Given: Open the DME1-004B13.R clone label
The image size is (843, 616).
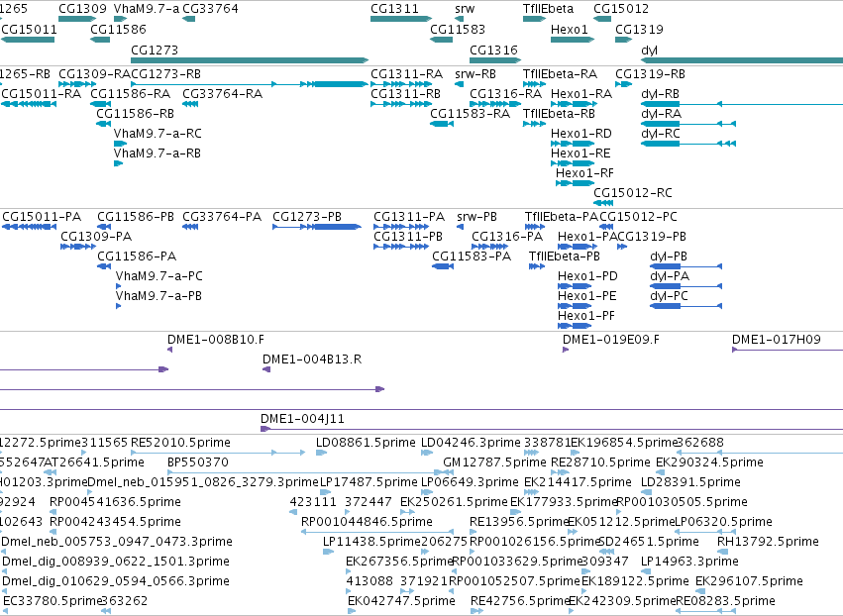Looking at the screenshot, I should (x=312, y=359).
